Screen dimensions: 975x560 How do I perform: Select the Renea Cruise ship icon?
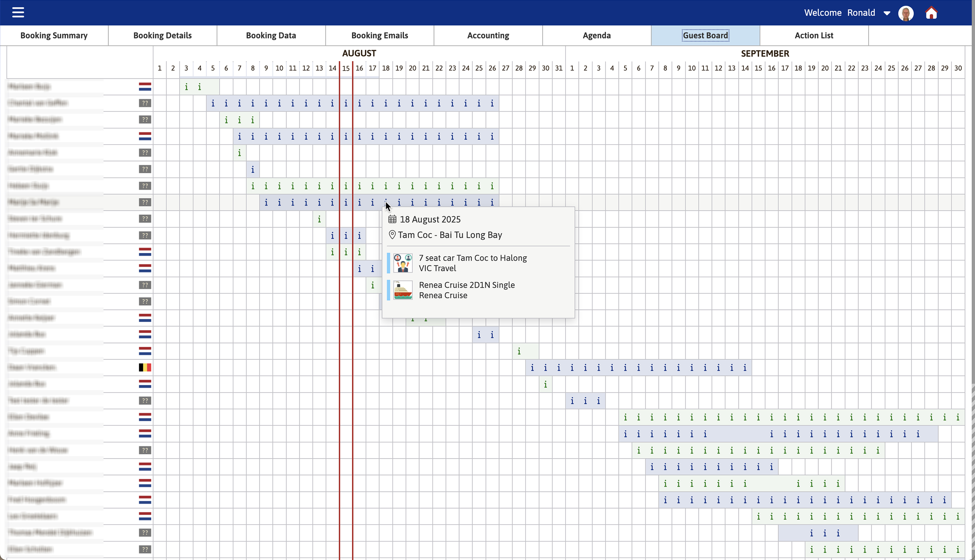tap(403, 290)
